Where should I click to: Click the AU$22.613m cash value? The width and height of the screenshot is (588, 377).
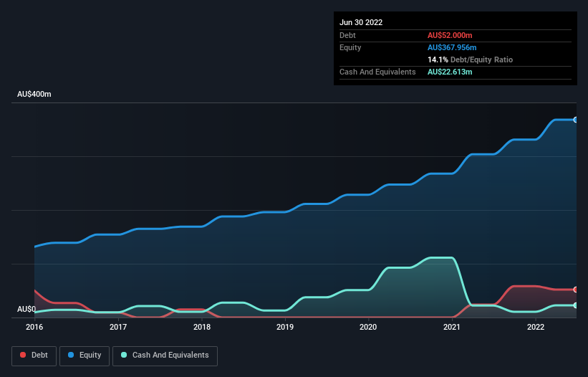pos(450,72)
